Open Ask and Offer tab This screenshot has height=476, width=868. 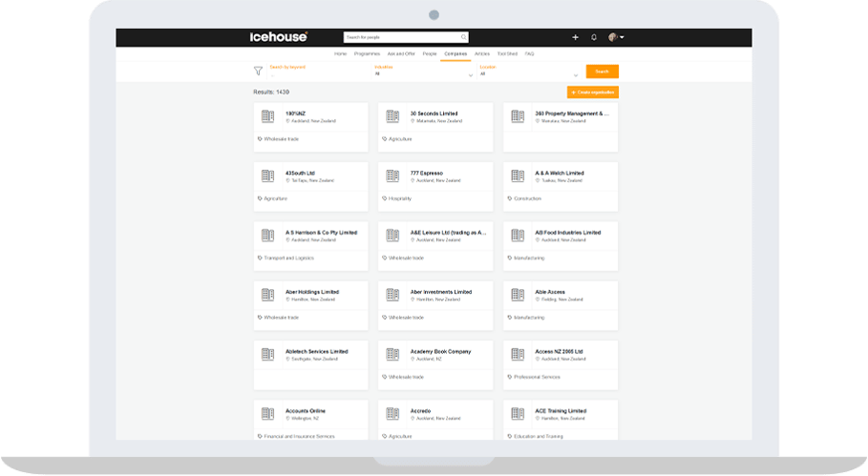click(401, 53)
